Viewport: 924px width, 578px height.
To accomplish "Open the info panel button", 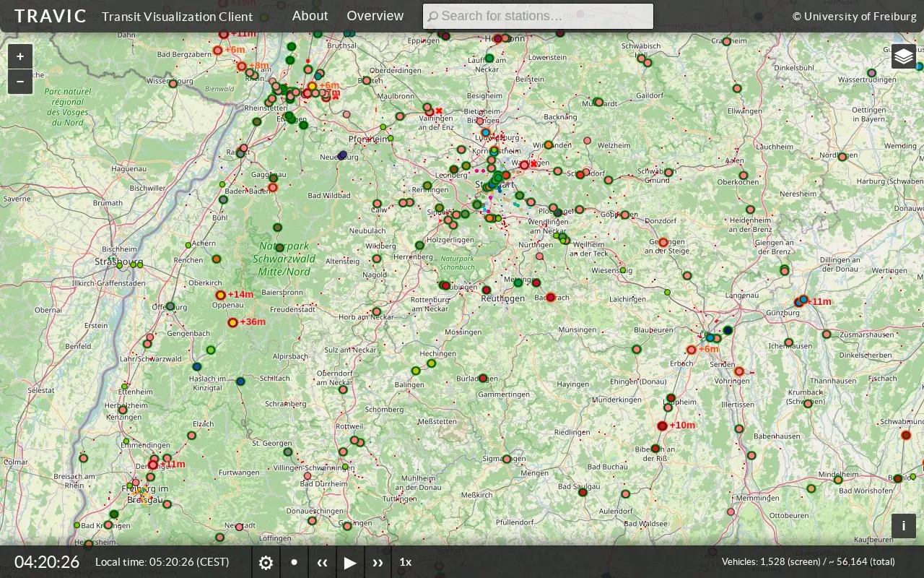I will pyautogui.click(x=904, y=526).
